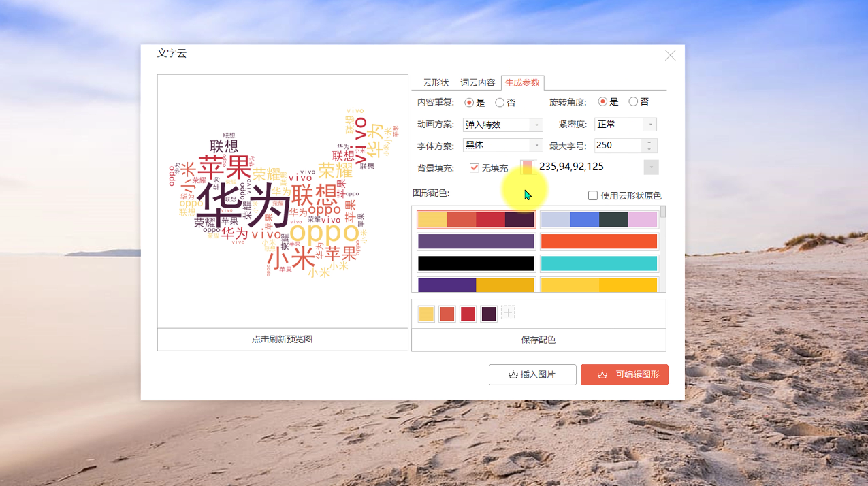
Task: Choose the solid black color scheme
Action: pyautogui.click(x=476, y=263)
